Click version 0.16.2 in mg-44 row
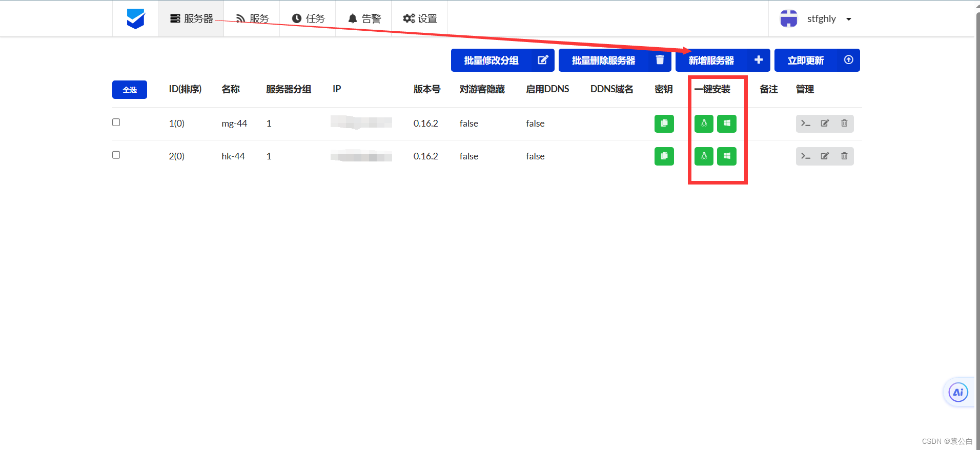 [426, 124]
